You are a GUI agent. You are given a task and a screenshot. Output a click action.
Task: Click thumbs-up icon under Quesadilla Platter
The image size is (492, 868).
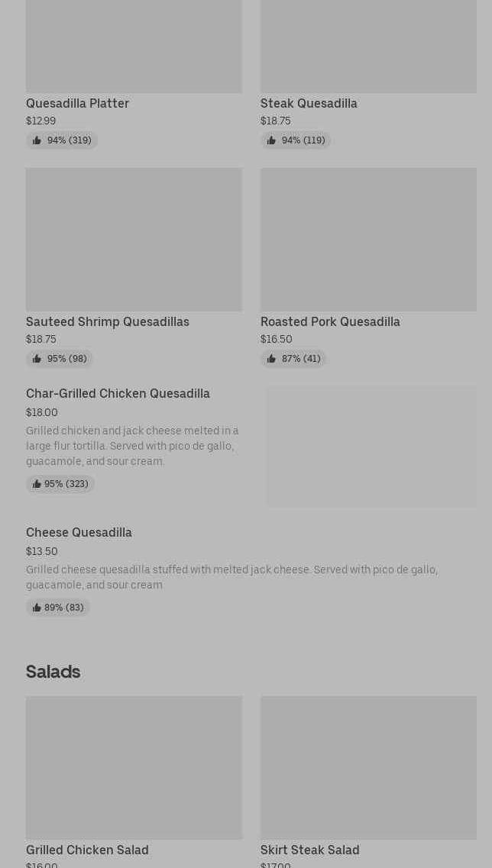[37, 140]
